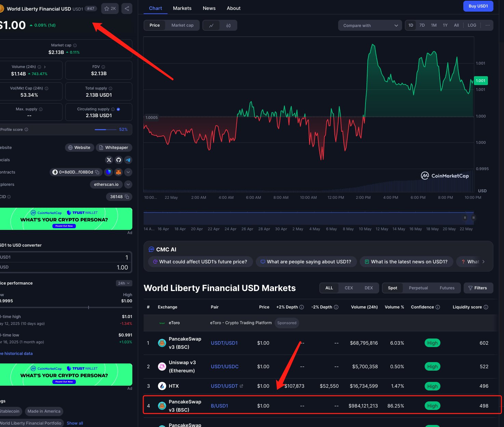
Task: Open the X (Twitter) social link
Action: point(109,160)
